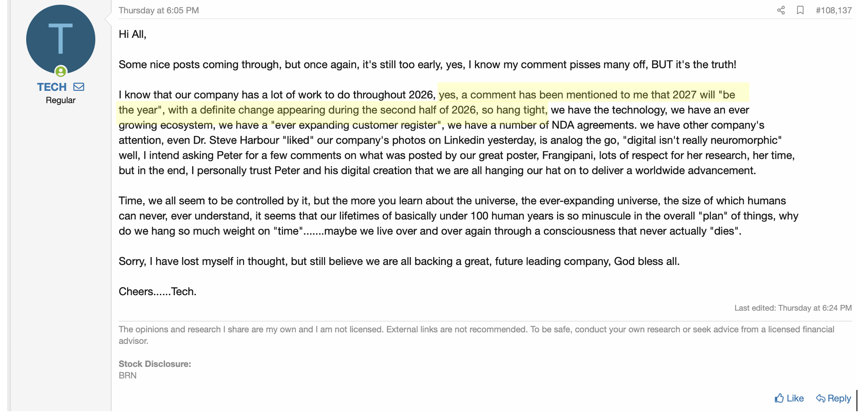Click the envelope icon beside TECH
The height and width of the screenshot is (413, 868).
[x=79, y=87]
